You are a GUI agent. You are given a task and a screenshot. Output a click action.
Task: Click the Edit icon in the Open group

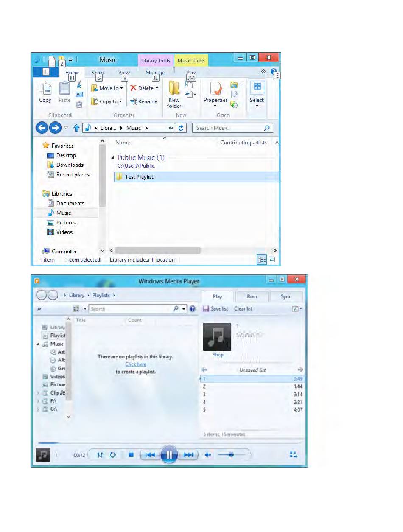tap(234, 95)
